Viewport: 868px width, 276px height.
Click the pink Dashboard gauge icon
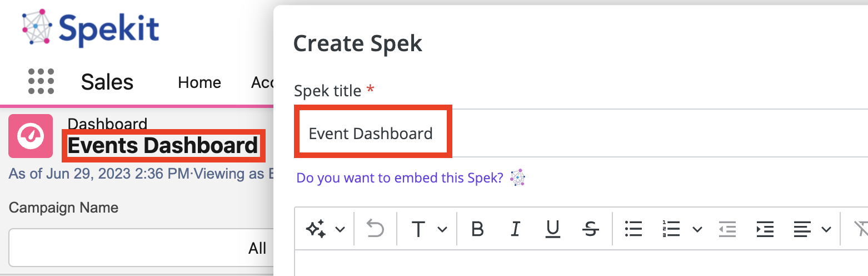[31, 136]
